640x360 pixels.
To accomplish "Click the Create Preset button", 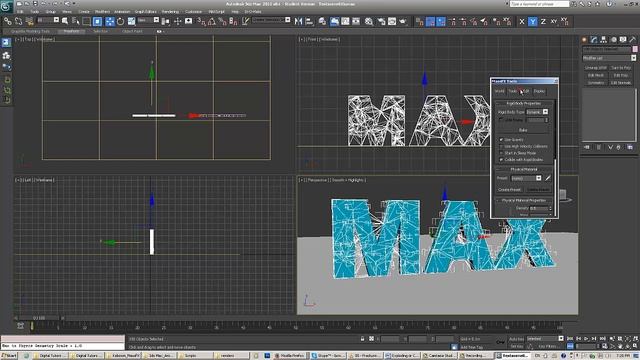I will click(x=509, y=190).
